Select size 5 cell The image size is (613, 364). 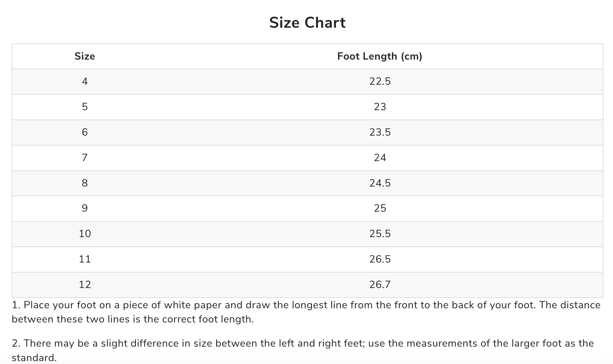coord(85,107)
